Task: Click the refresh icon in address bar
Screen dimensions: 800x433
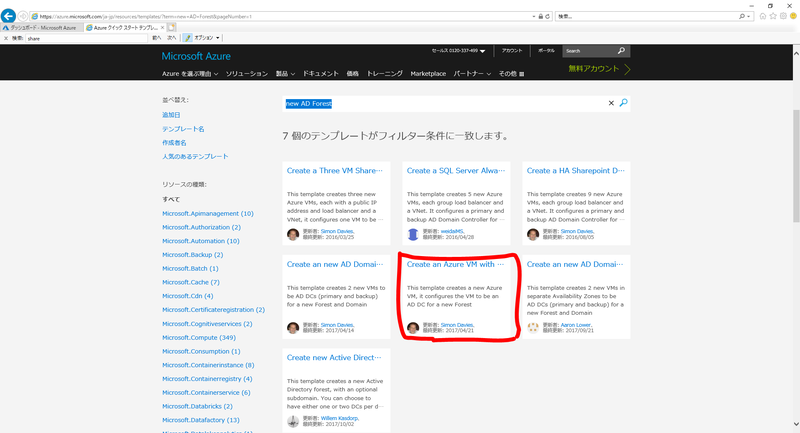Action: pyautogui.click(x=548, y=16)
